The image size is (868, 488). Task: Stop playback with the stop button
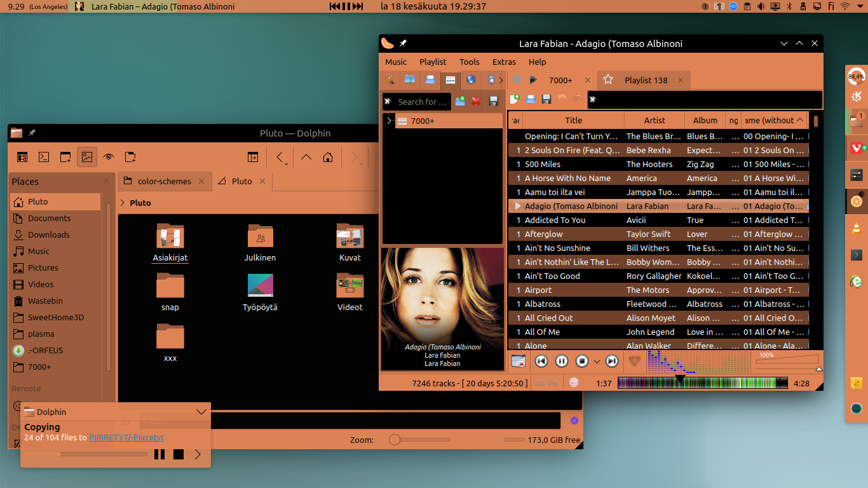point(582,361)
